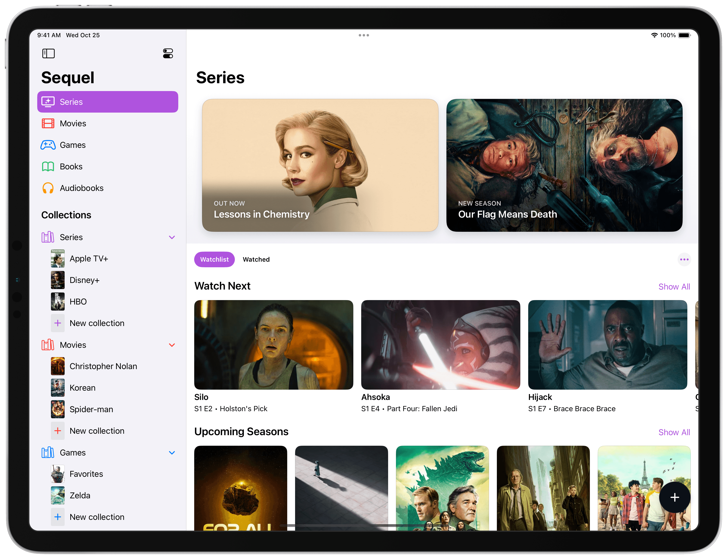Toggle the sidebar visibility icon
Viewport: 728px width, 560px height.
coord(48,53)
